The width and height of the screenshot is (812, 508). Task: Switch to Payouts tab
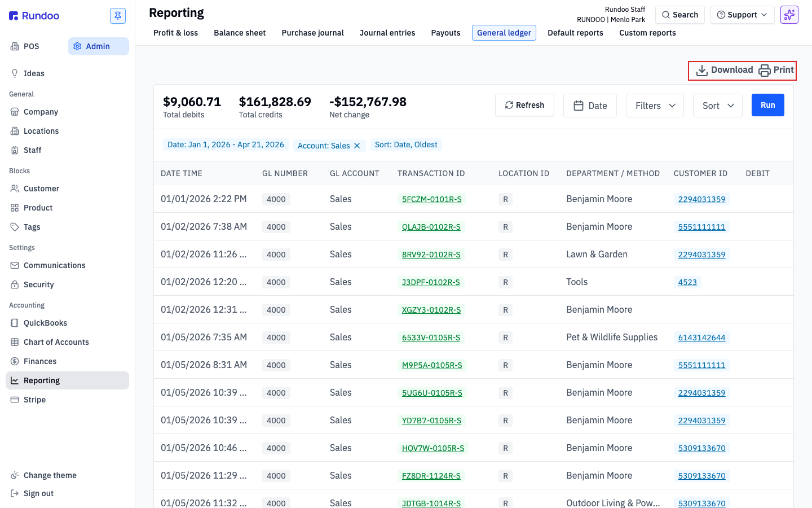click(x=445, y=33)
